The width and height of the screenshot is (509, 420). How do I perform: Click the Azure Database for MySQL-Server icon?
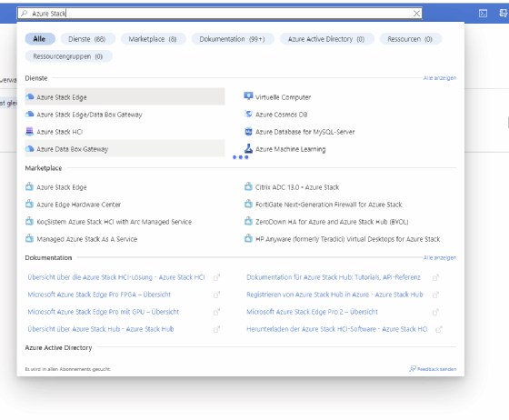pyautogui.click(x=248, y=132)
